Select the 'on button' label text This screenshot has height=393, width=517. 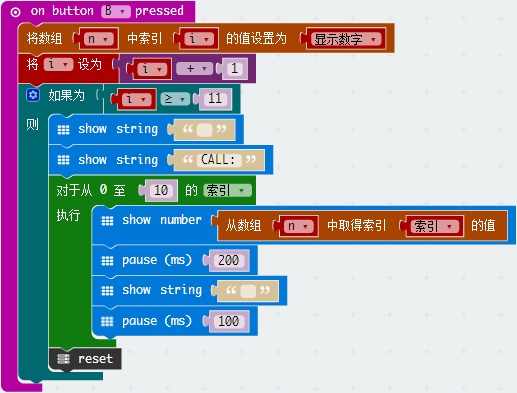(x=62, y=11)
